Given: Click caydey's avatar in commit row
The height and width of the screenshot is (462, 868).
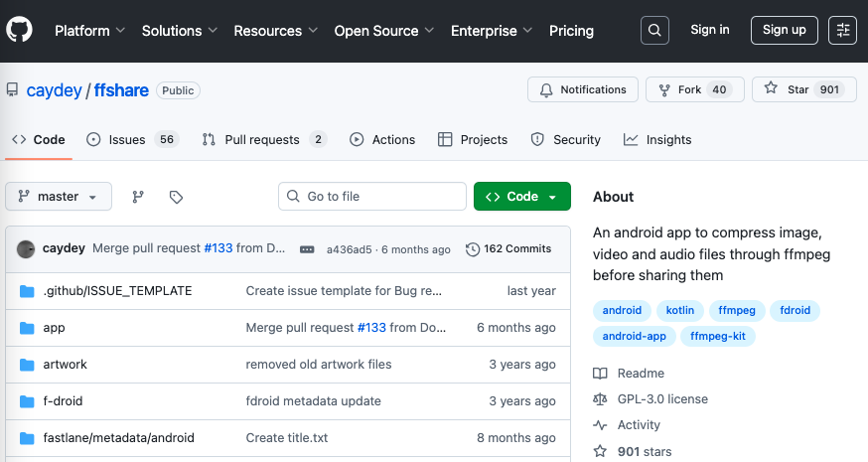Looking at the screenshot, I should point(26,249).
